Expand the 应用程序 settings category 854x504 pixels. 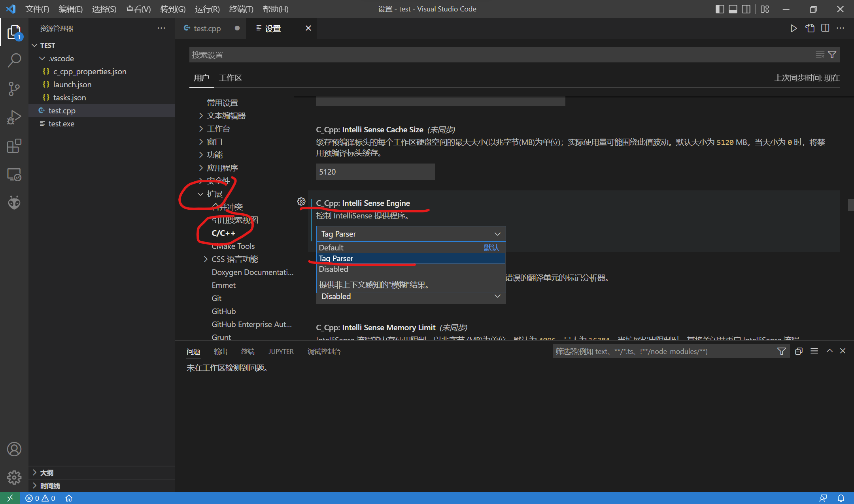point(201,168)
